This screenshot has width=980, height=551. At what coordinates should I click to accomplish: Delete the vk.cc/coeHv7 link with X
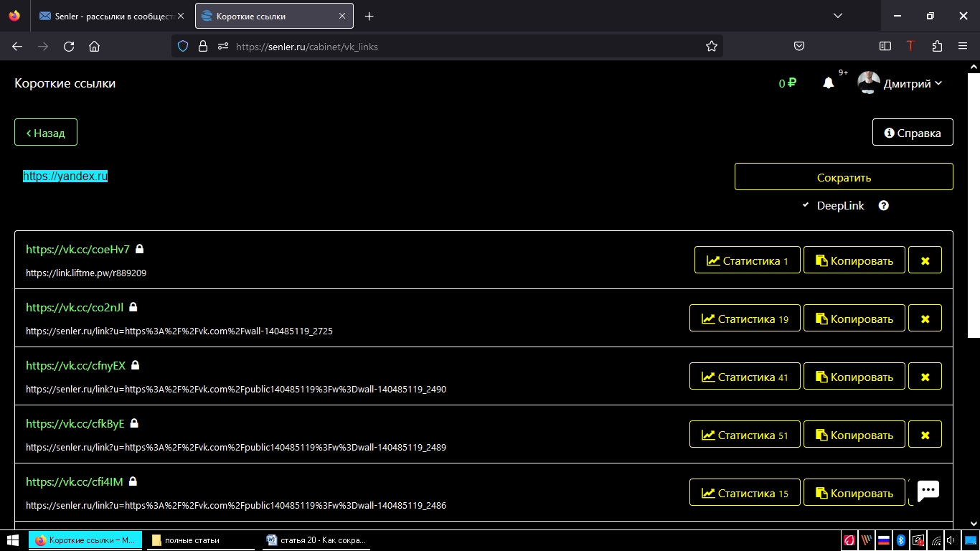click(x=925, y=260)
